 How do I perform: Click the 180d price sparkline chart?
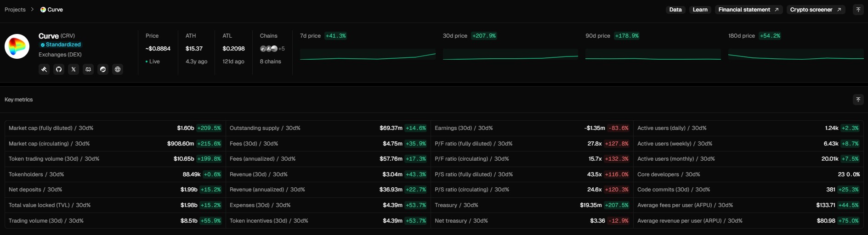[796, 55]
